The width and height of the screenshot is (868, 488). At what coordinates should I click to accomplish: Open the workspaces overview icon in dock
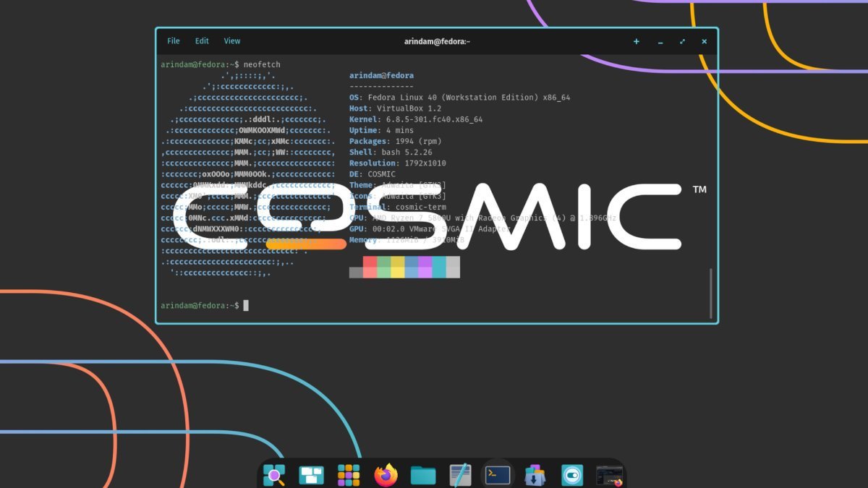pos(311,475)
